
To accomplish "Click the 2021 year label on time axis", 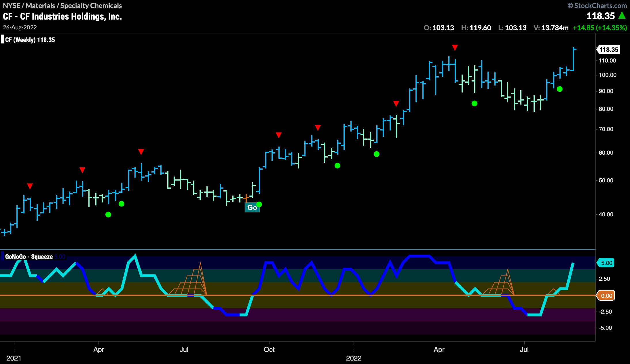I will click(14, 358).
